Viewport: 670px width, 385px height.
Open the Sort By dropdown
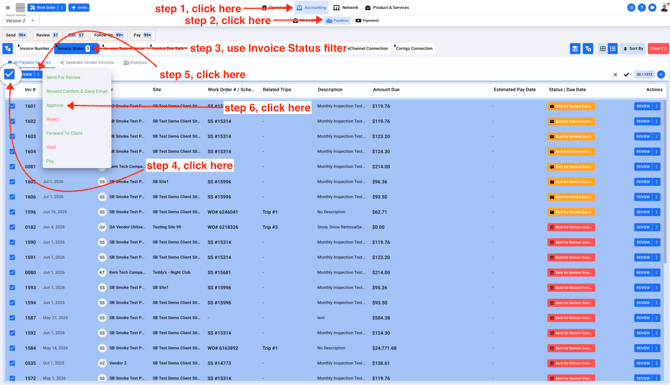click(633, 49)
